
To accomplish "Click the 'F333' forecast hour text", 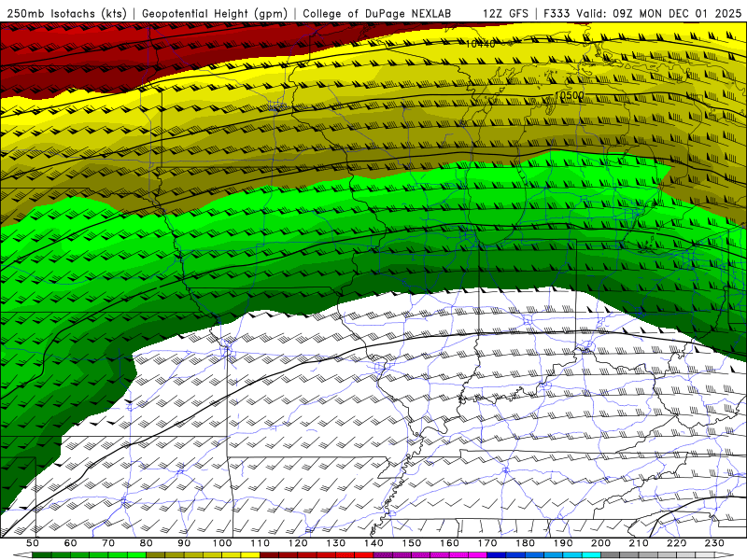I will [557, 13].
